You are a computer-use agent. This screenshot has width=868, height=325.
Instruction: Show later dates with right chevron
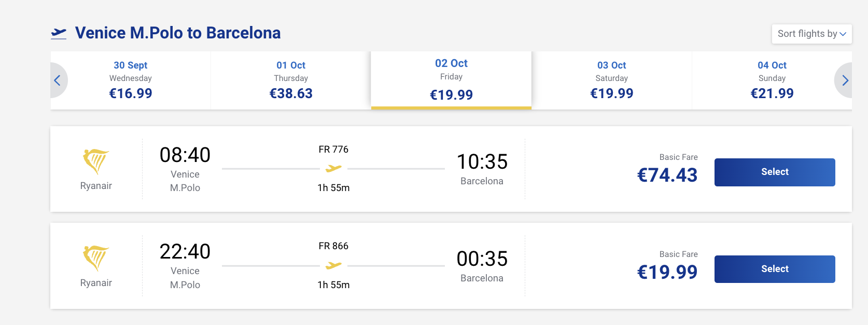(x=844, y=80)
